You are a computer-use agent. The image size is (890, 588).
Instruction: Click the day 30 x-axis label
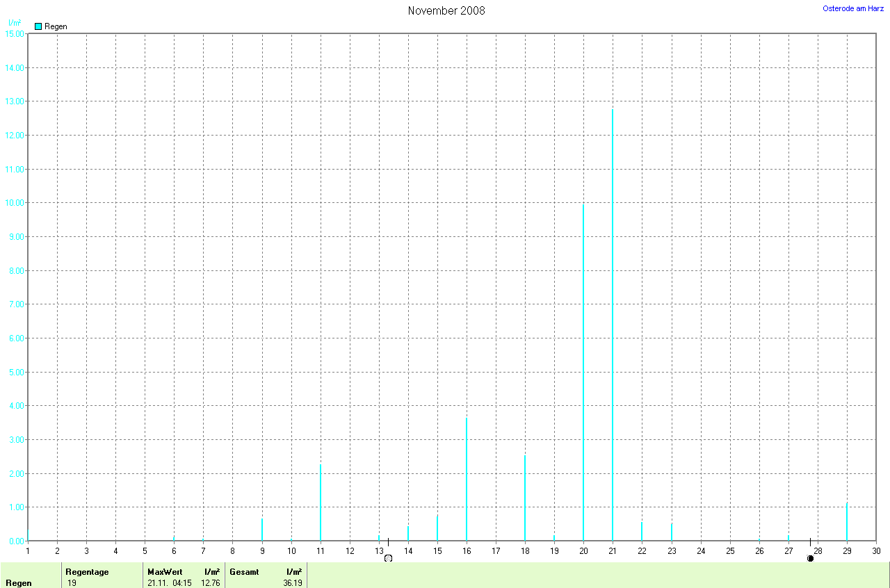coord(876,551)
